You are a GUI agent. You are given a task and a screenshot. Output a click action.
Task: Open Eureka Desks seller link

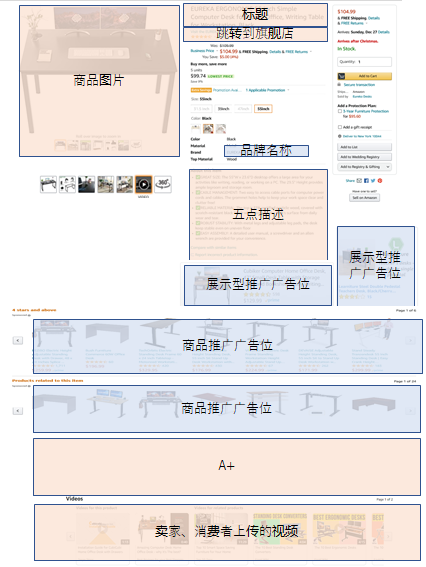pos(362,97)
